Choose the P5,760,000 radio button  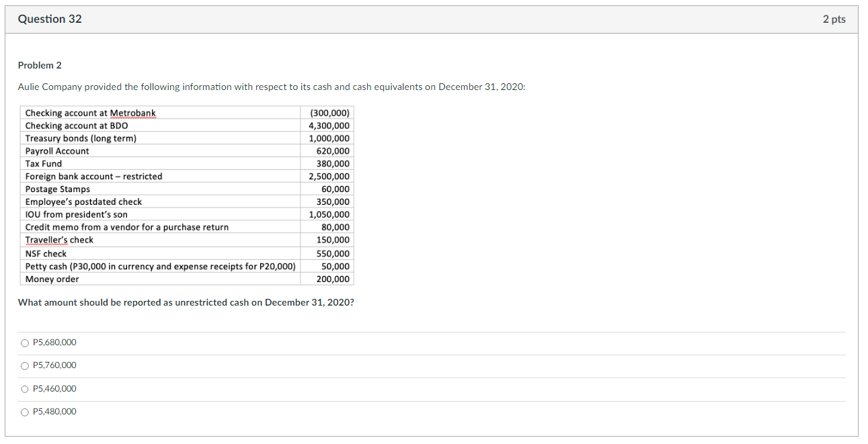tap(24, 365)
